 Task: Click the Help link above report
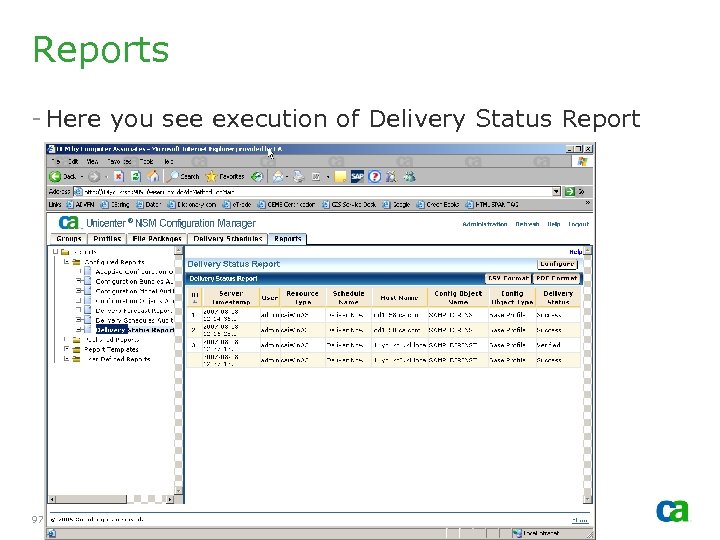(575, 252)
